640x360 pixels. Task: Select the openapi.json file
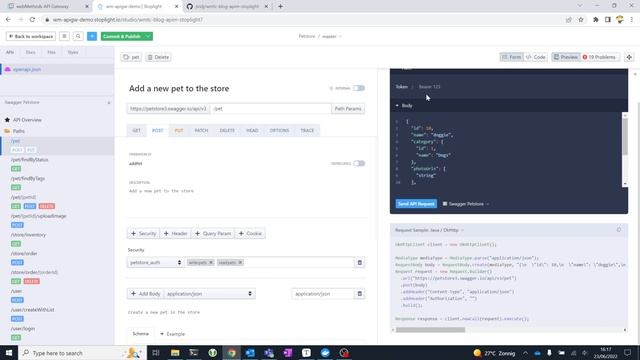[x=57, y=69]
